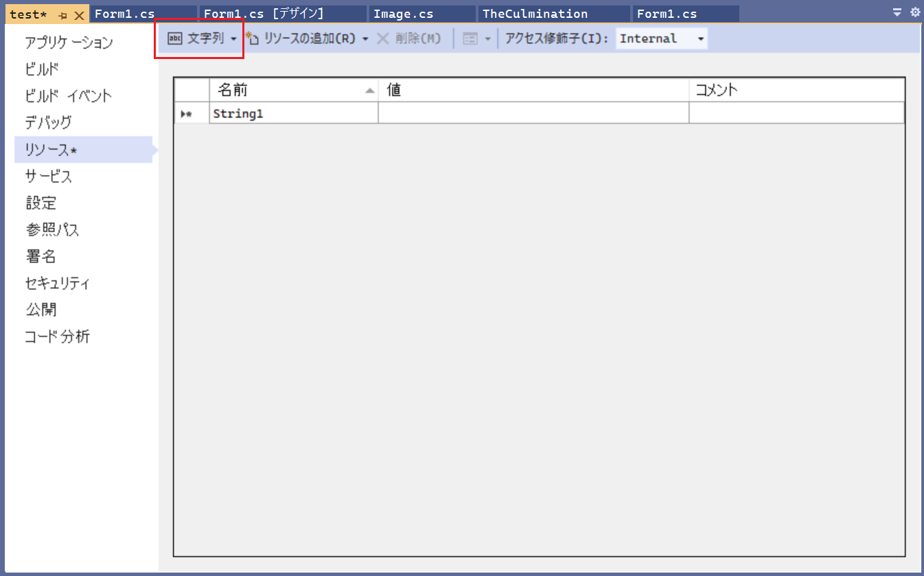Click the 値 column header
The width and height of the screenshot is (924, 576).
(533, 90)
